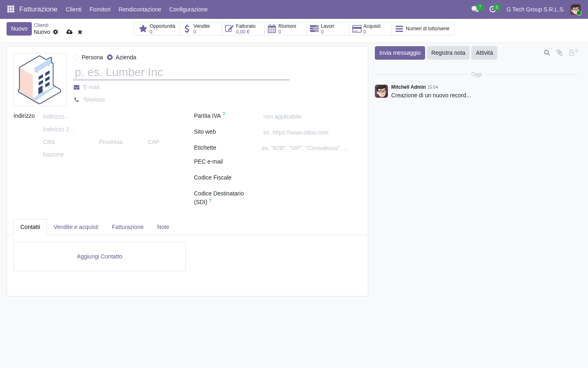Screen dimensions: 588x368
Task: Click Registra nota button
Action: tap(448, 53)
